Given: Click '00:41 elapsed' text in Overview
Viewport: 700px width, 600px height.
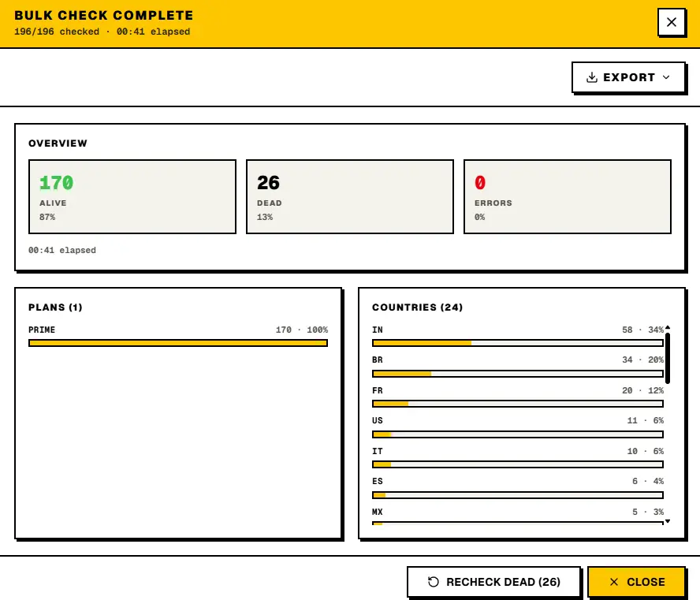Looking at the screenshot, I should (62, 250).
